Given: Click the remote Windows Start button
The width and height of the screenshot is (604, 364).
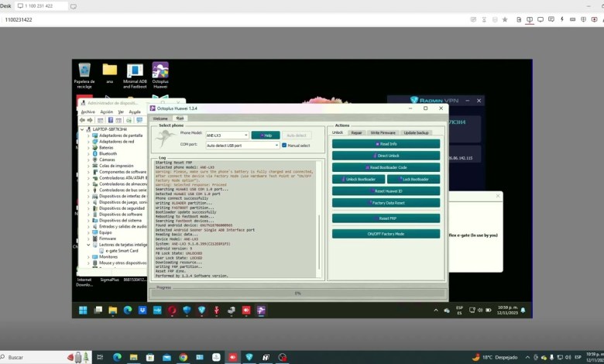Looking at the screenshot, I should pyautogui.click(x=83, y=311).
